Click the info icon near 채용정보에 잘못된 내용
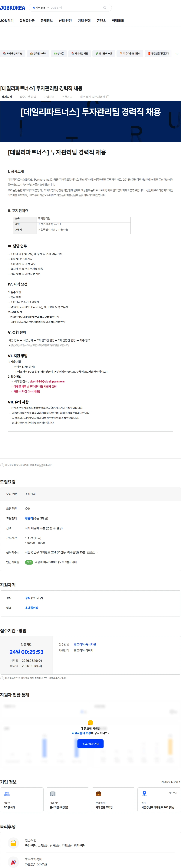Viewport: 181px width, 868px height. (2, 465)
